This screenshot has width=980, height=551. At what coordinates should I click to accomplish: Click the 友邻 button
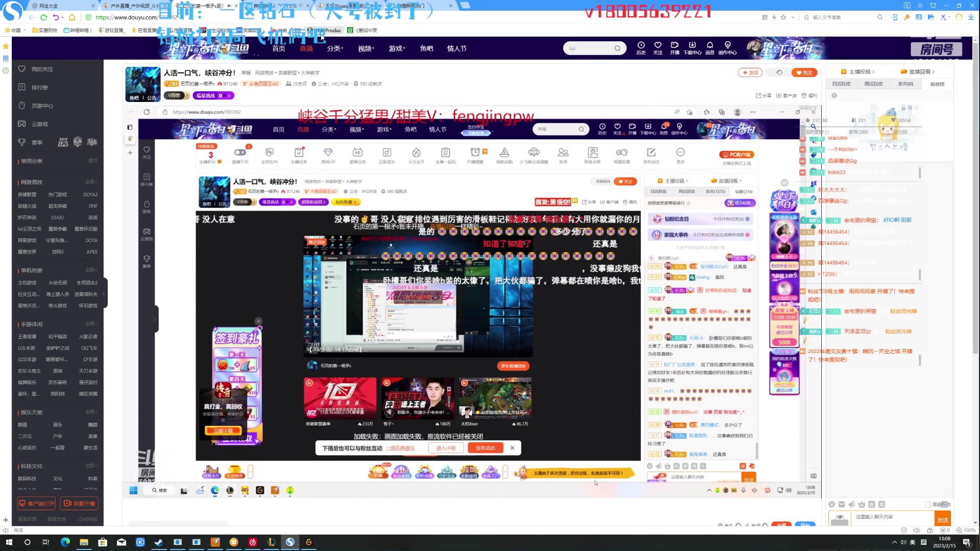pos(750,72)
